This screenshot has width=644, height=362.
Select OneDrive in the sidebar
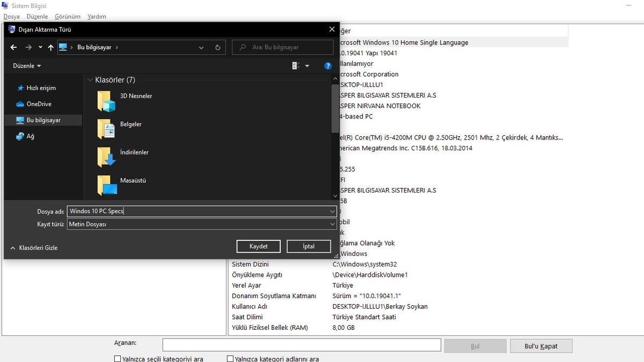pyautogui.click(x=39, y=104)
